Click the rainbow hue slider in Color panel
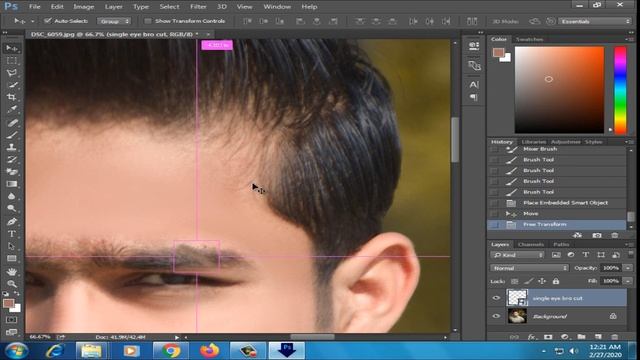Viewport: 640px width, 360px height. [x=620, y=90]
